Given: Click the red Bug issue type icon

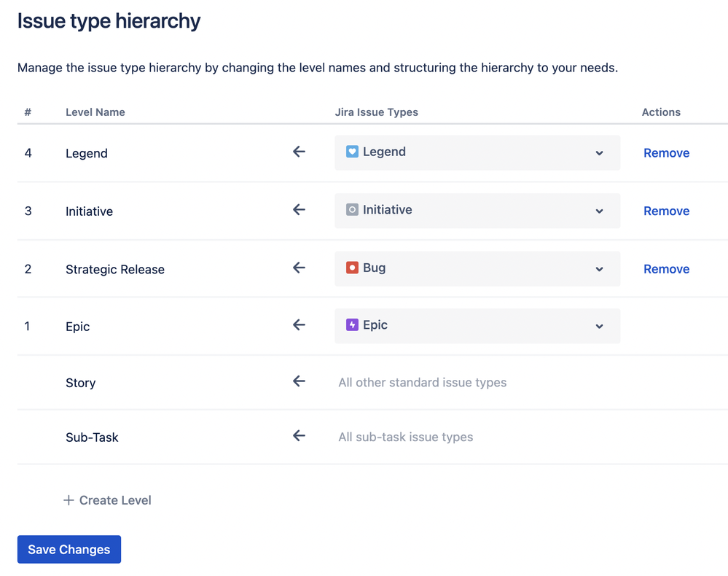Looking at the screenshot, I should 352,268.
